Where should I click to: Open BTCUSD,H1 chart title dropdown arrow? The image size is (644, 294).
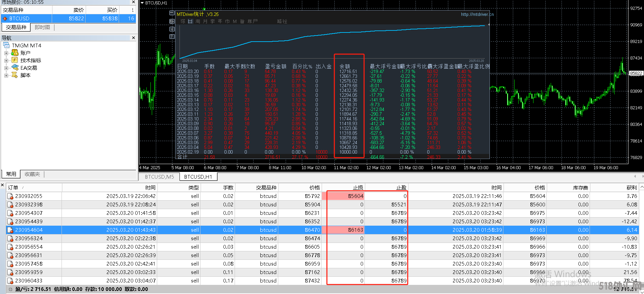(142, 3)
